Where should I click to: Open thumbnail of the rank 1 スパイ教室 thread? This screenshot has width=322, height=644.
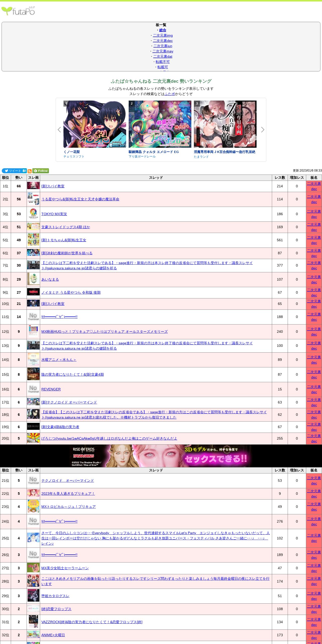point(33,186)
